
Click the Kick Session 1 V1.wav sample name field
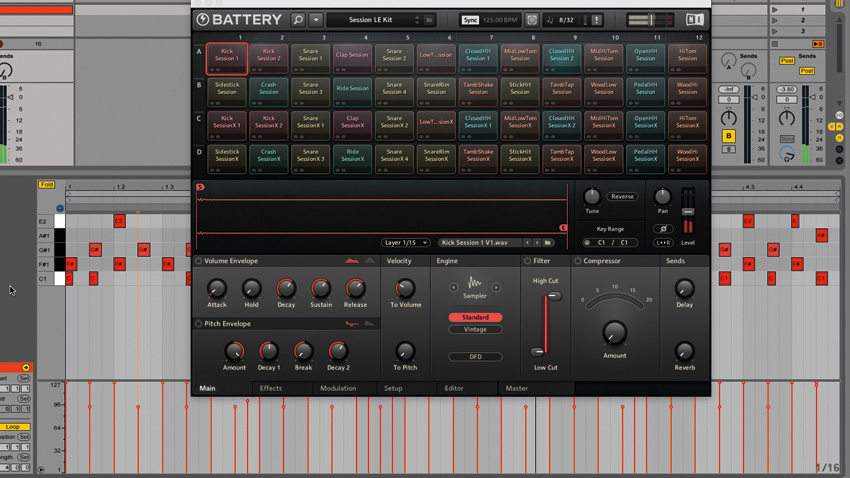pos(480,242)
